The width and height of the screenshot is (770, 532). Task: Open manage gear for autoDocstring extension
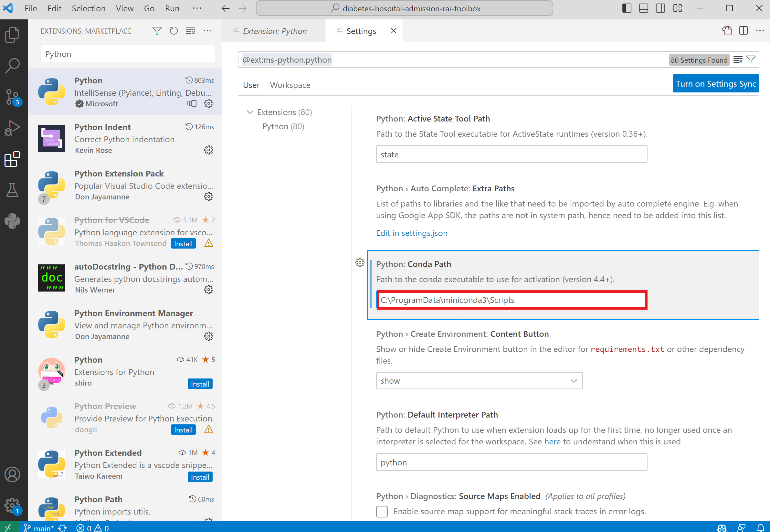209,290
